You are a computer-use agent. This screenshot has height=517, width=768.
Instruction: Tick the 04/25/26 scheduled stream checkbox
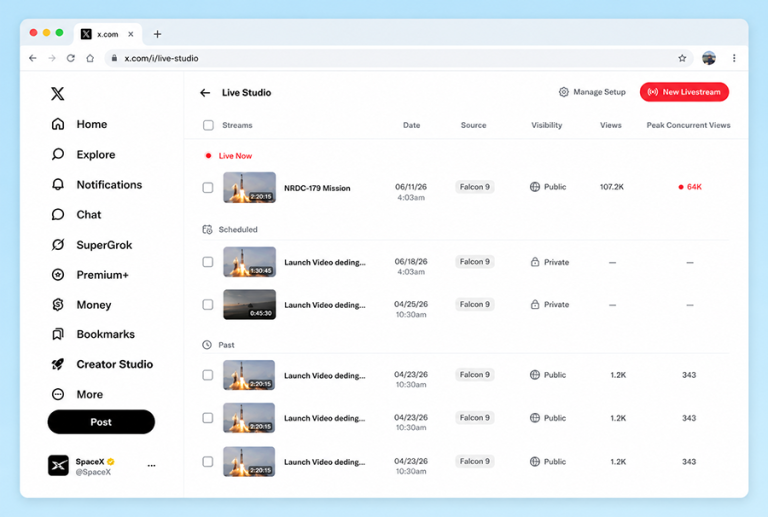[208, 305]
